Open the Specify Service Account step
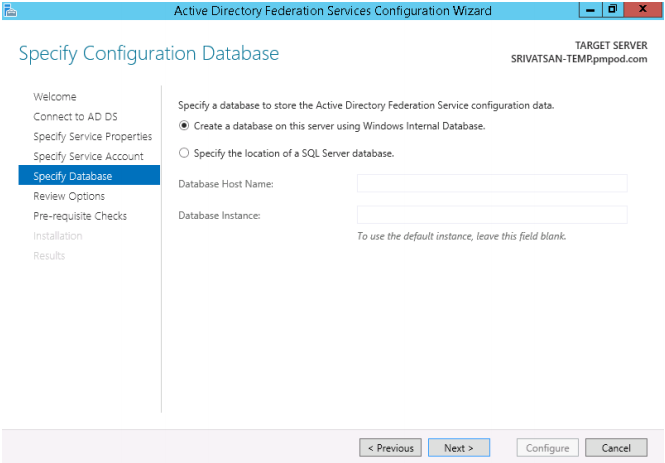 pos(88,156)
